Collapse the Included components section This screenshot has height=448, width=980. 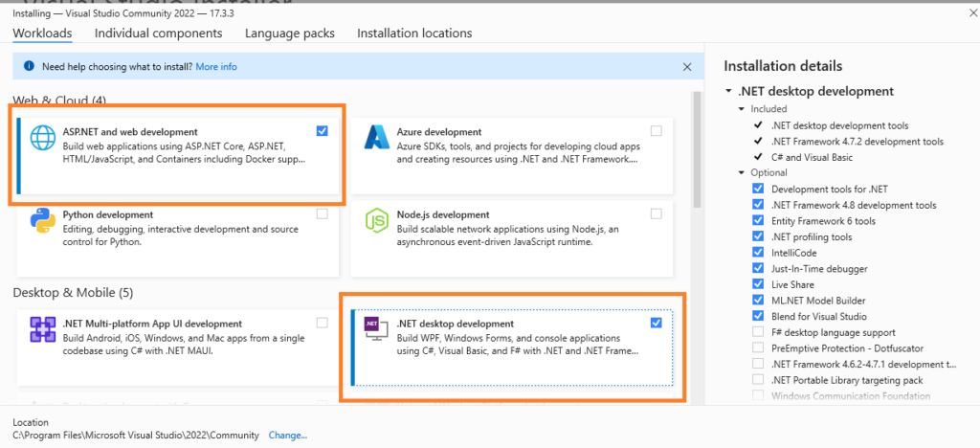click(x=742, y=109)
